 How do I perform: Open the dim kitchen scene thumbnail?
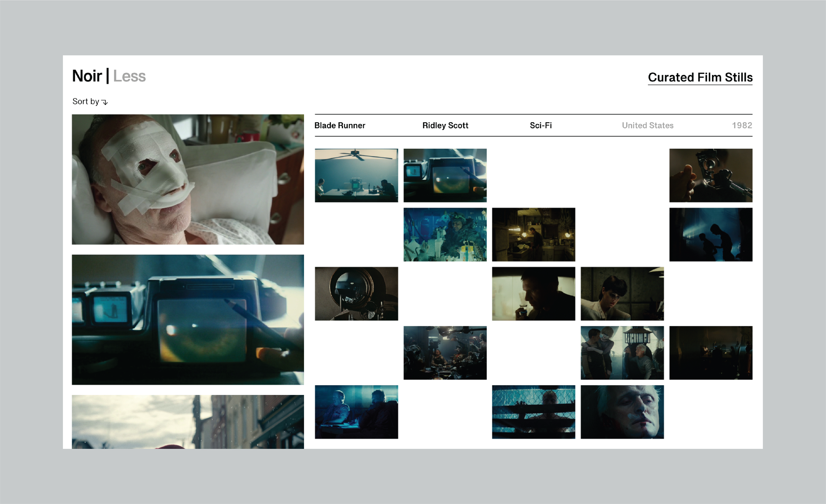(x=533, y=234)
